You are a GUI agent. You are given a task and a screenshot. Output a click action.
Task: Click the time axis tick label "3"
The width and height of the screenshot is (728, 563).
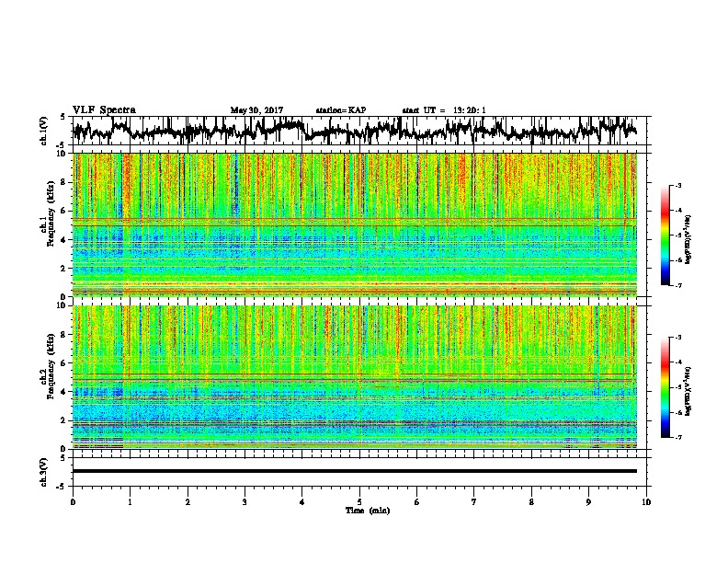pyautogui.click(x=245, y=502)
